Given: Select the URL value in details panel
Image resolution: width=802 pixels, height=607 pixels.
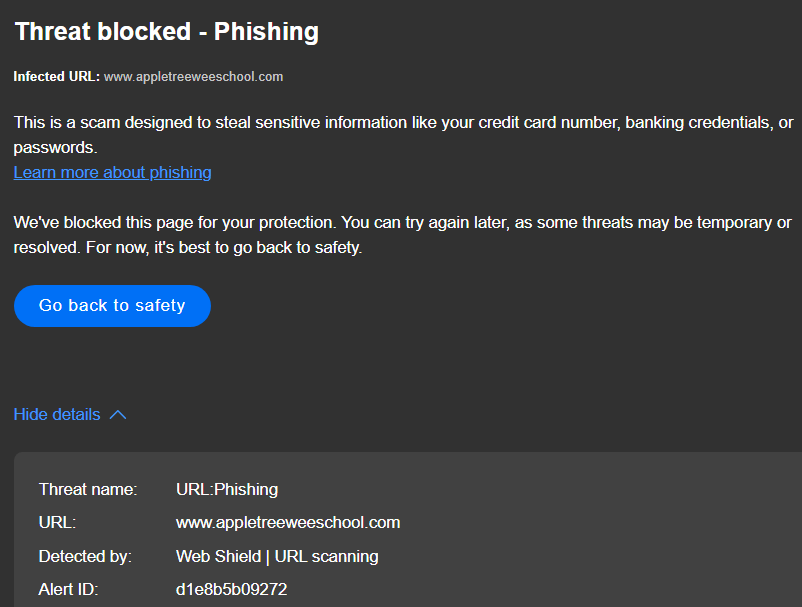Looking at the screenshot, I should [288, 523].
